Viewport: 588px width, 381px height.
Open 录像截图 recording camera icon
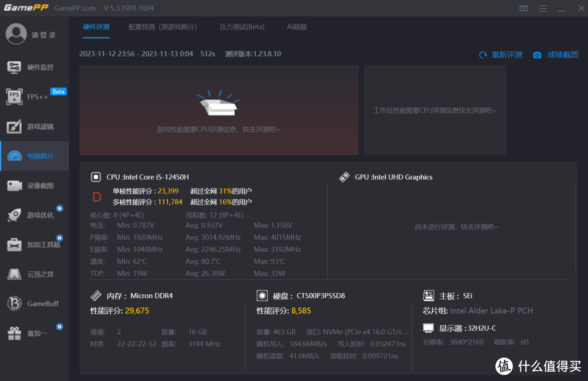(x=15, y=185)
